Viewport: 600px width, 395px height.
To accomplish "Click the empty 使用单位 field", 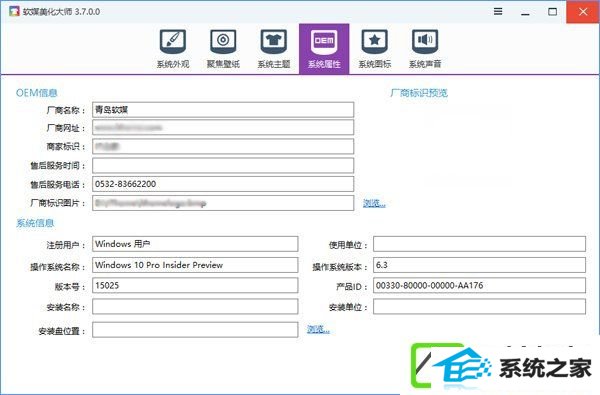I will [x=479, y=244].
